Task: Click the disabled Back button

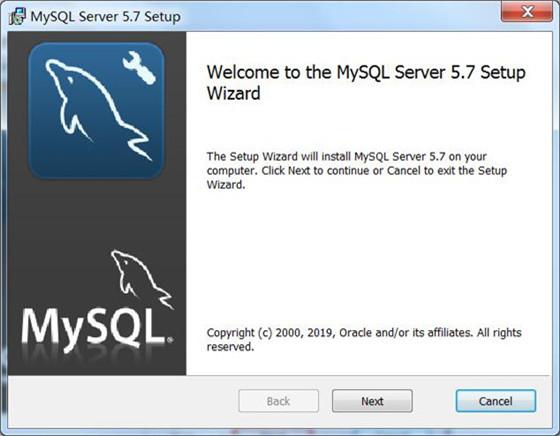Action: click(x=279, y=401)
